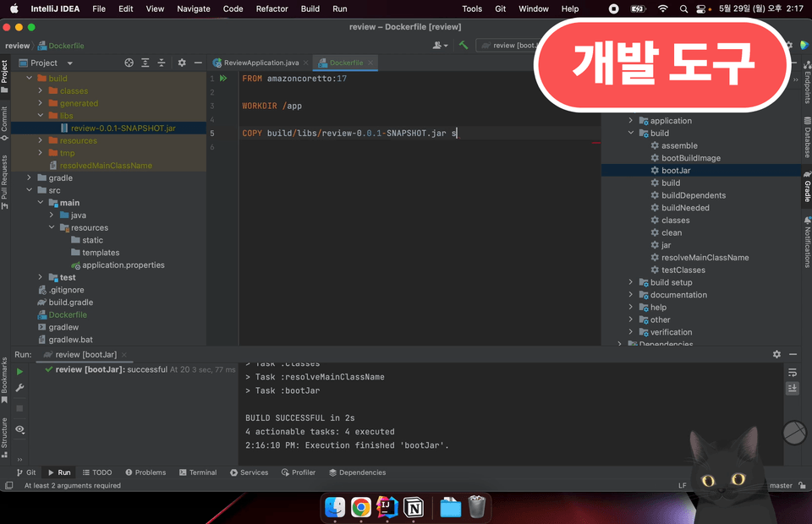Expand the documentation Gradle group
The image size is (812, 524).
(631, 294)
